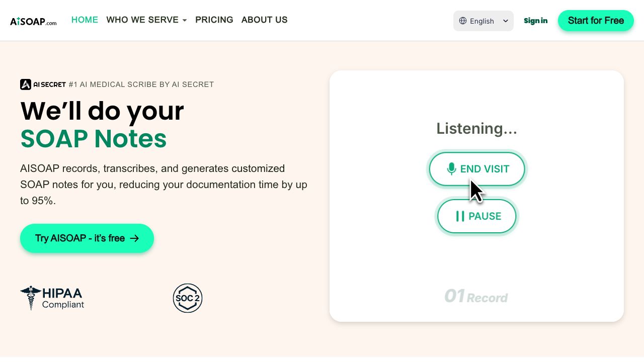Expand the Who We Serve menu arrow
Image resolution: width=644 pixels, height=362 pixels.
185,21
